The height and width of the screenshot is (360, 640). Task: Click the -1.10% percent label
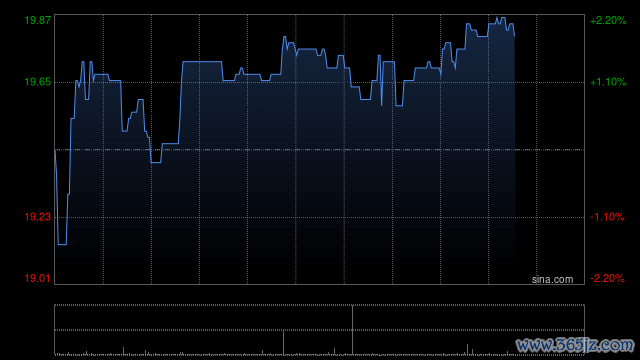[x=607, y=217]
